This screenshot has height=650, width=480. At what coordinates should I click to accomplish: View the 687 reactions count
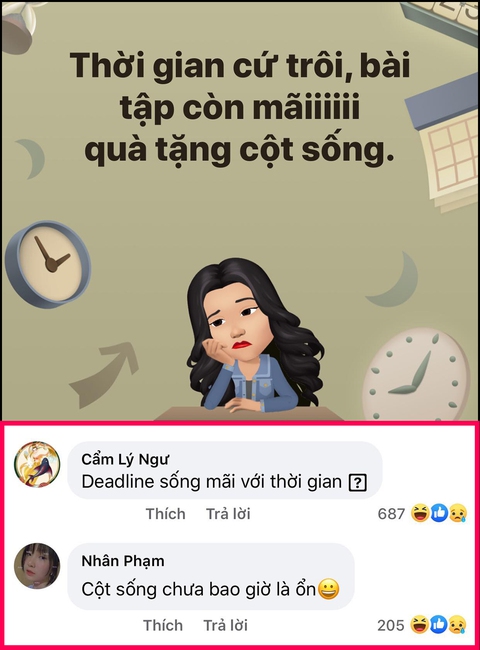click(391, 514)
